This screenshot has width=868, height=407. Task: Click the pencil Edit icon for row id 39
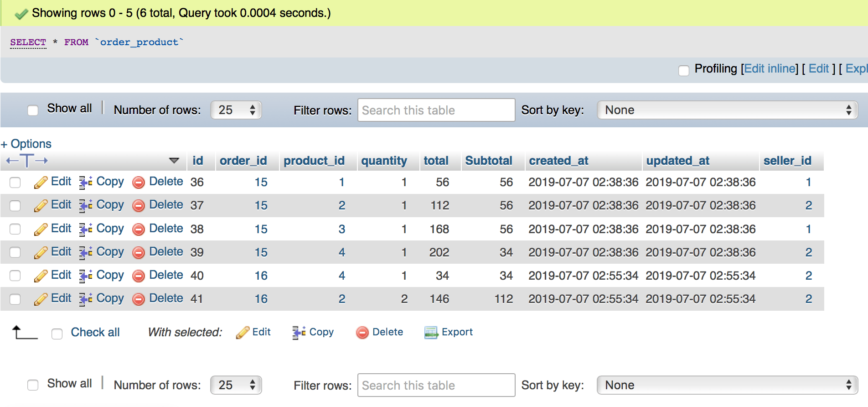coord(41,252)
